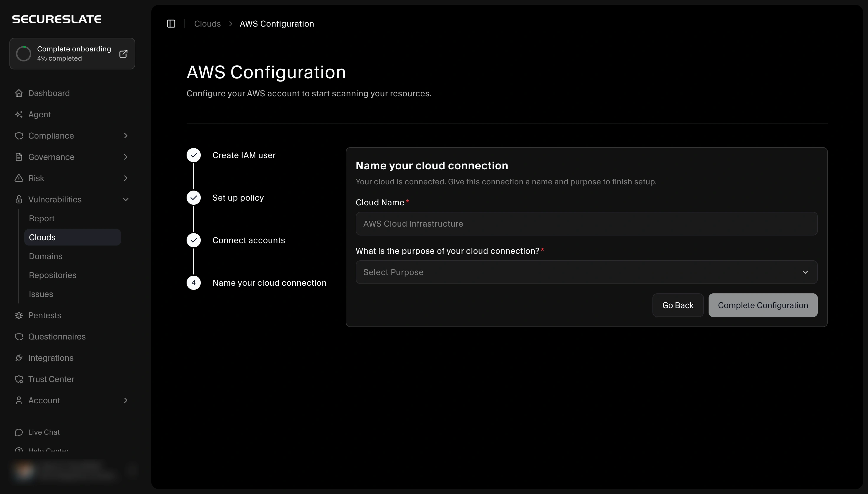
Task: Click the Agent sparkle icon
Action: pyautogui.click(x=19, y=114)
